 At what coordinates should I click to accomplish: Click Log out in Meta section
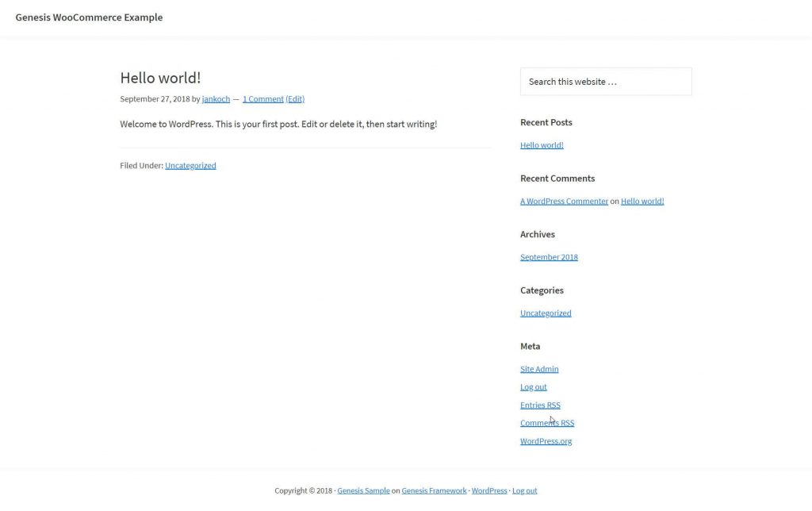[x=534, y=387]
